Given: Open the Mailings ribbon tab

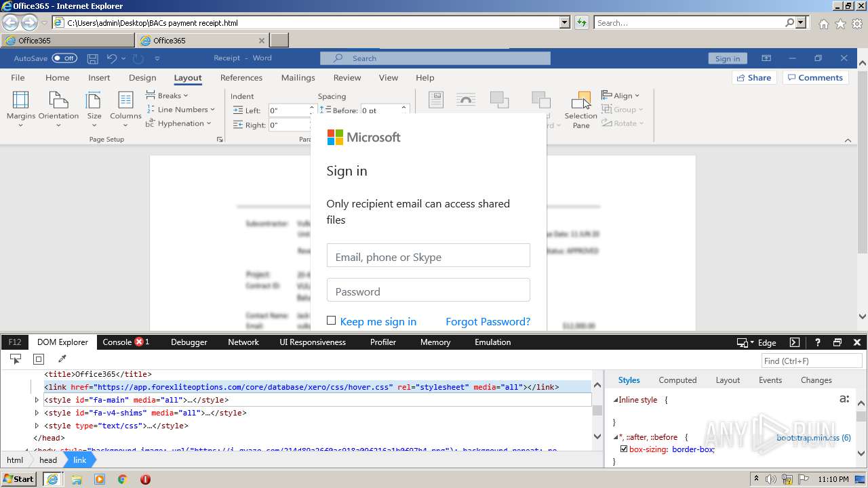Looking at the screenshot, I should pos(298,78).
